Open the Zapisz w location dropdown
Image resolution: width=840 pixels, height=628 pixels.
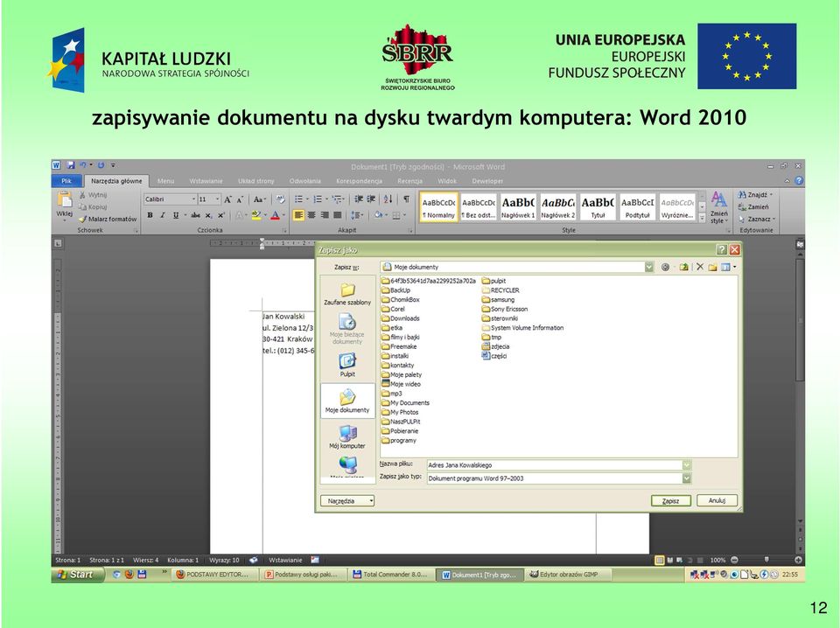click(648, 267)
